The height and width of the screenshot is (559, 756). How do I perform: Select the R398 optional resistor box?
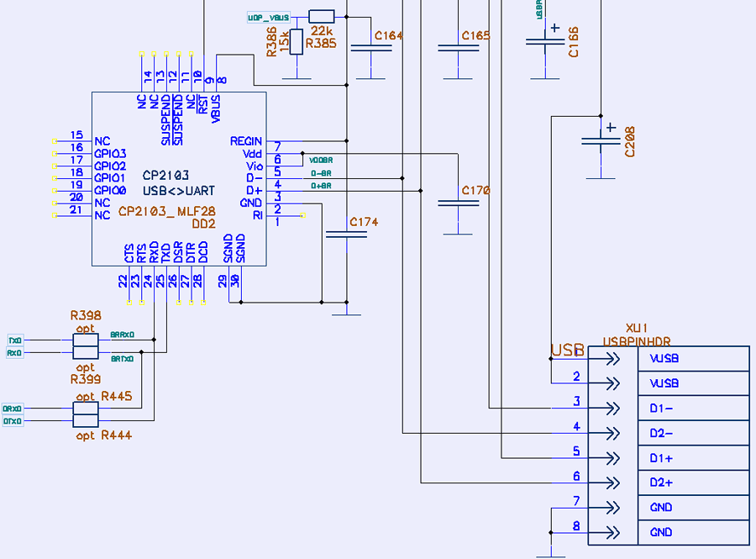pos(86,340)
